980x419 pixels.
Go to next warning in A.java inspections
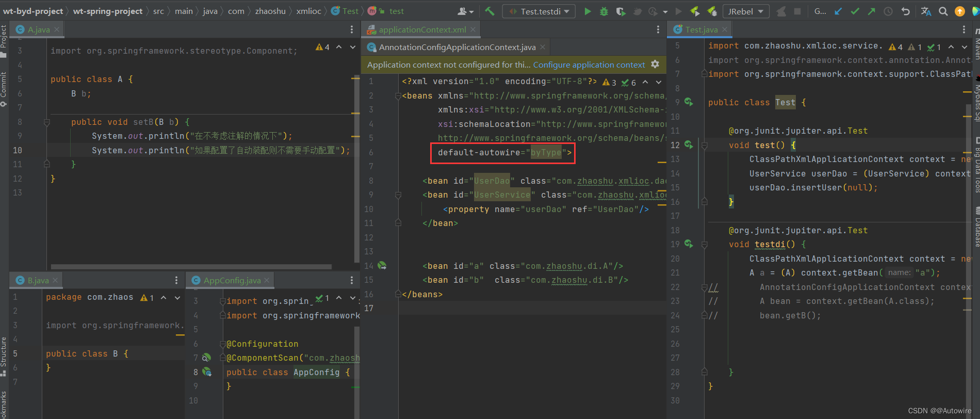point(353,47)
